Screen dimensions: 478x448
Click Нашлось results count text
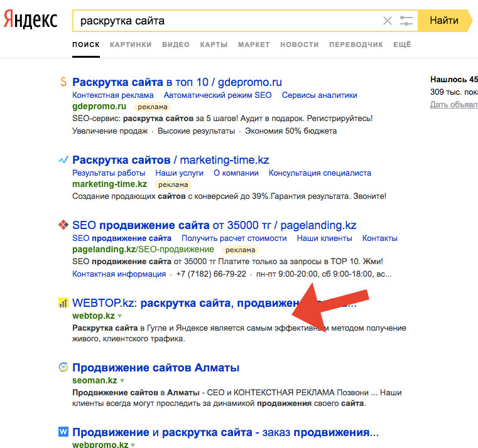(454, 80)
